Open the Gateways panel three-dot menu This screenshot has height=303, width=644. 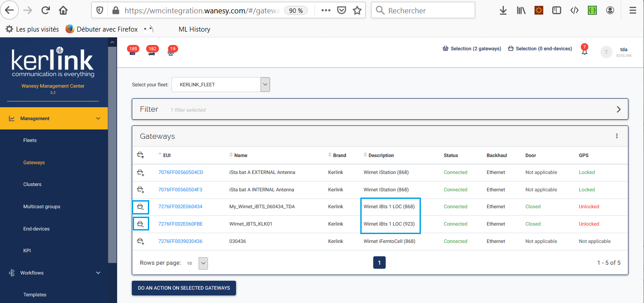(x=617, y=136)
